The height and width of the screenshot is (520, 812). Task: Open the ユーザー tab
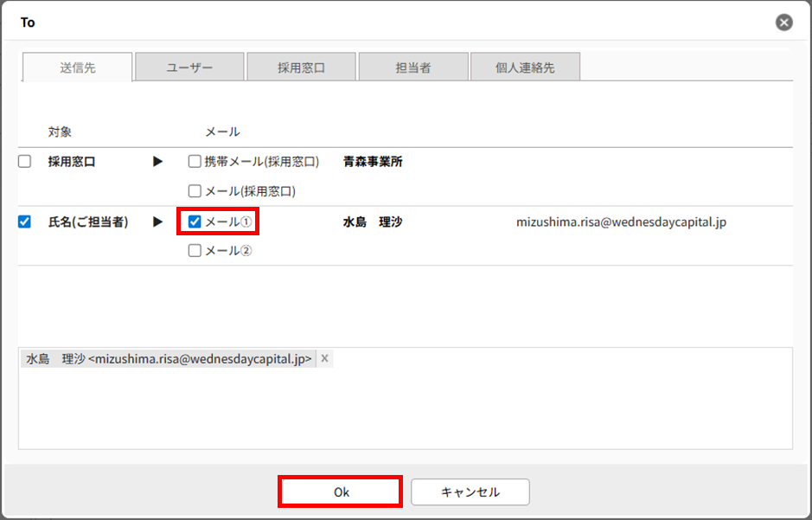pos(189,67)
